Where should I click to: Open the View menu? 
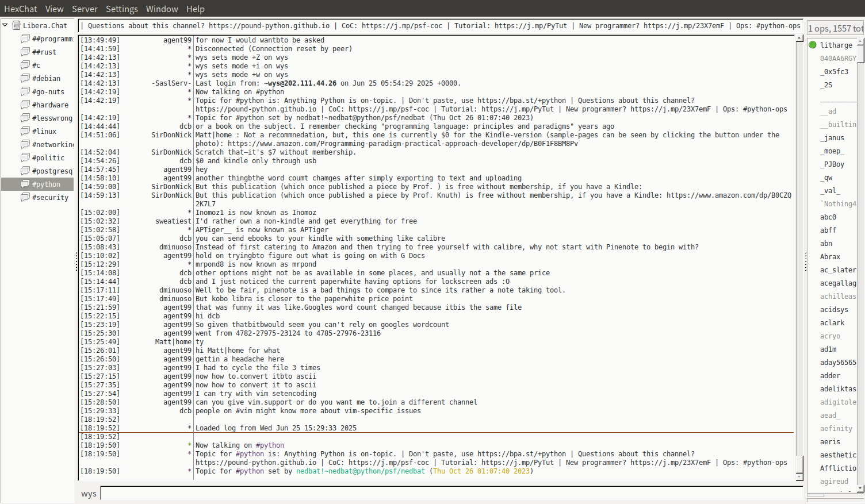pos(55,9)
